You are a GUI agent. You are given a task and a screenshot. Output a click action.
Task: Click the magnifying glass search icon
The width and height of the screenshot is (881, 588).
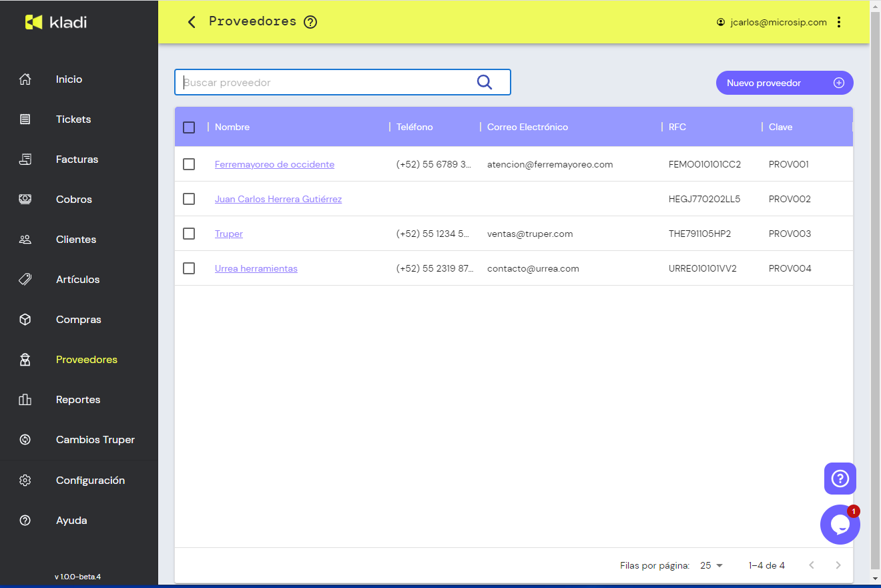pos(485,82)
